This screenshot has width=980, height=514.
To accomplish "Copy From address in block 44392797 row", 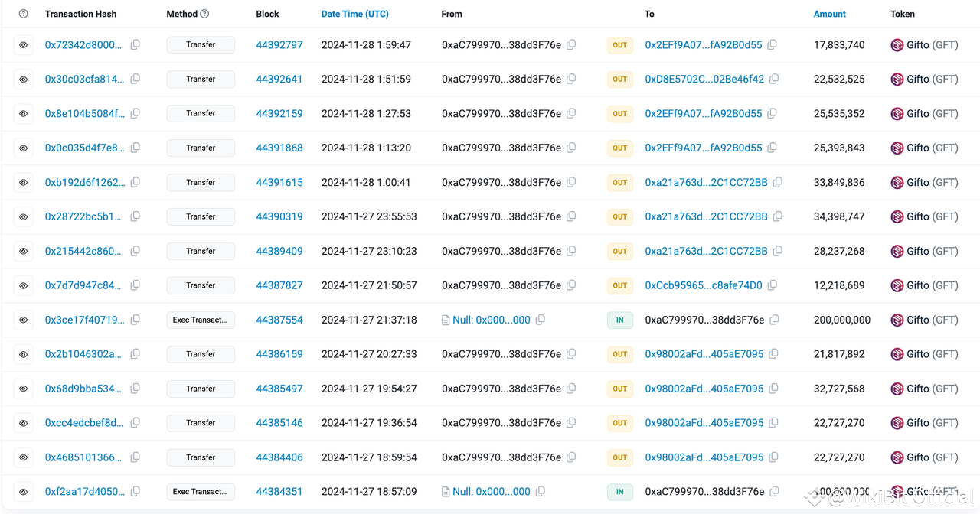I will click(x=571, y=45).
